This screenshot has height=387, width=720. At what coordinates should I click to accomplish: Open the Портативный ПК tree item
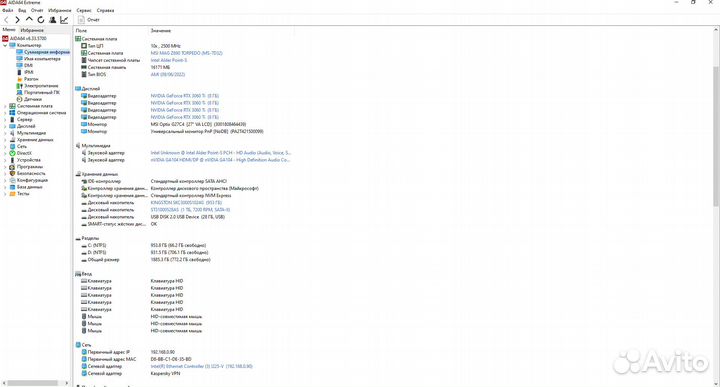tap(42, 92)
